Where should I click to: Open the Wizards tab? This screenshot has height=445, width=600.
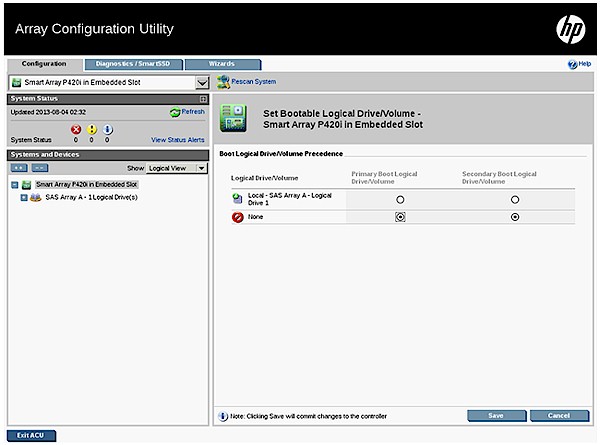click(222, 64)
